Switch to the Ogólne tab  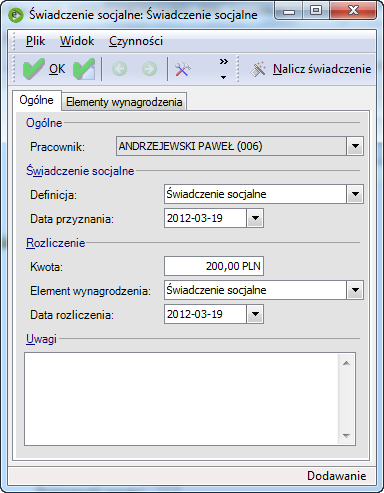[x=36, y=100]
